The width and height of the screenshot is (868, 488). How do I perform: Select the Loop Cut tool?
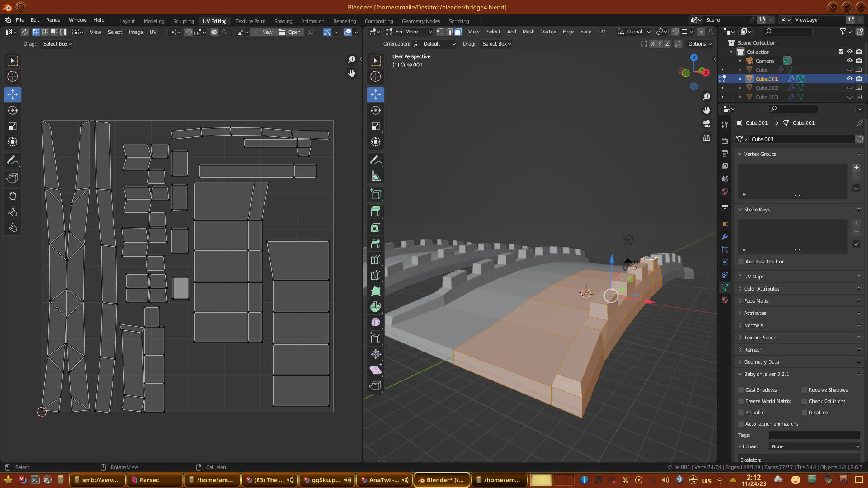[x=375, y=259]
